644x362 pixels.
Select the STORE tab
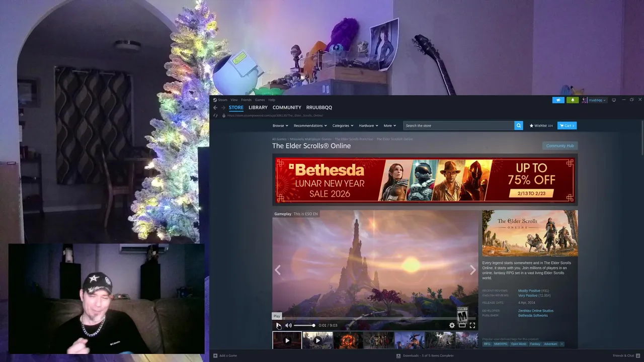point(236,108)
